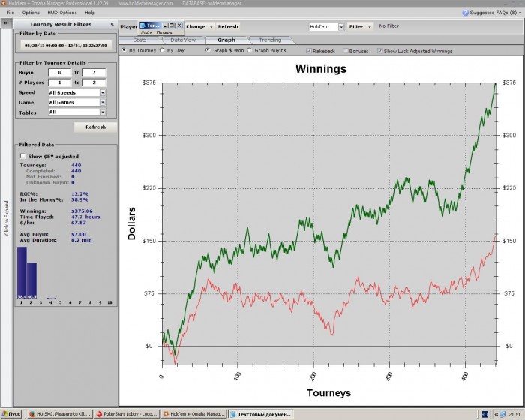
Task: Click the tall 1st place finish histogram bar
Action: [x=22, y=273]
